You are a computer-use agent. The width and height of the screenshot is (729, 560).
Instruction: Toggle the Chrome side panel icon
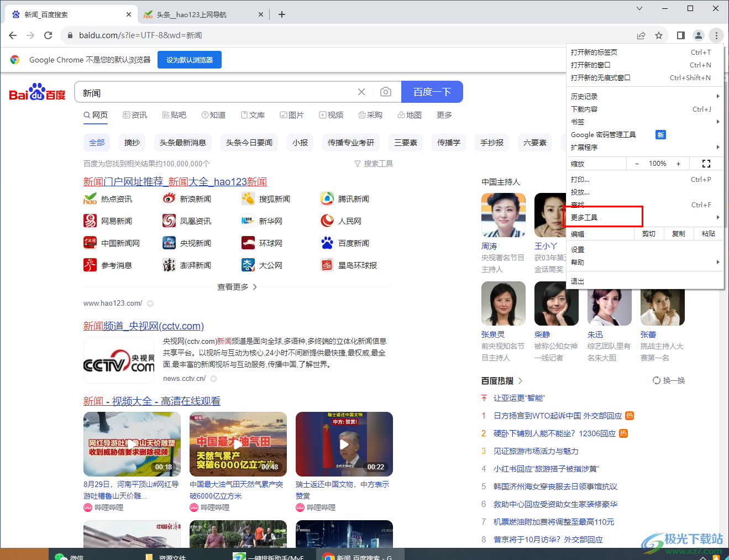point(681,35)
